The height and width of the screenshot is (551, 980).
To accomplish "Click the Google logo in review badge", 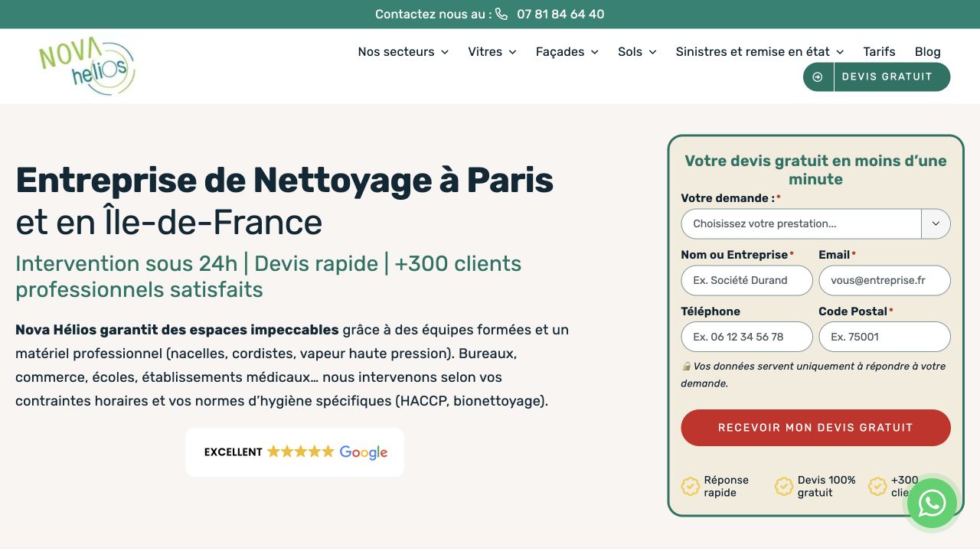I will [364, 452].
